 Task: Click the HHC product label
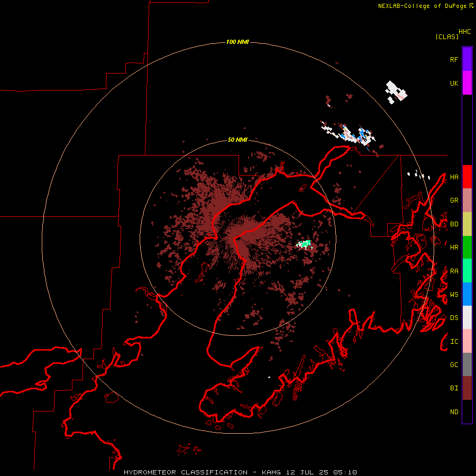465,32
